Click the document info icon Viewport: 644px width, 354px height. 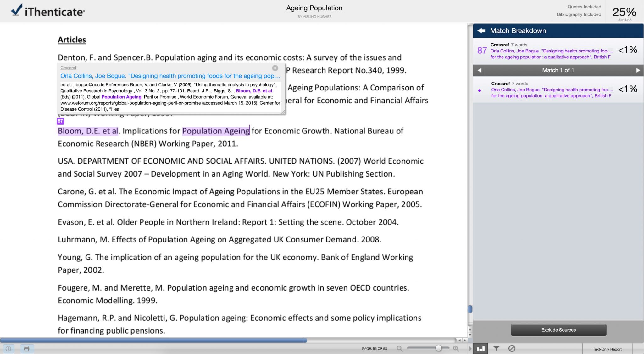[8, 349]
